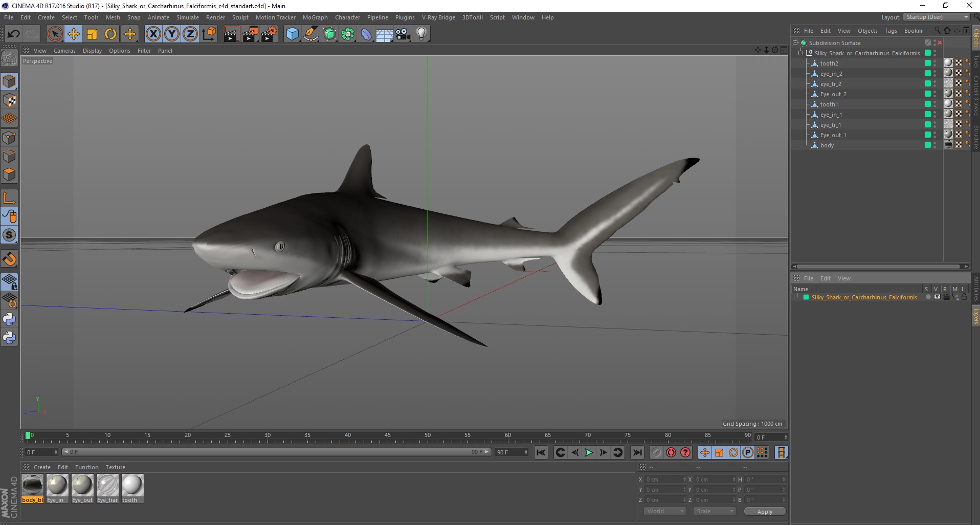Enable the Axis mode icon
980x525 pixels.
[9, 199]
